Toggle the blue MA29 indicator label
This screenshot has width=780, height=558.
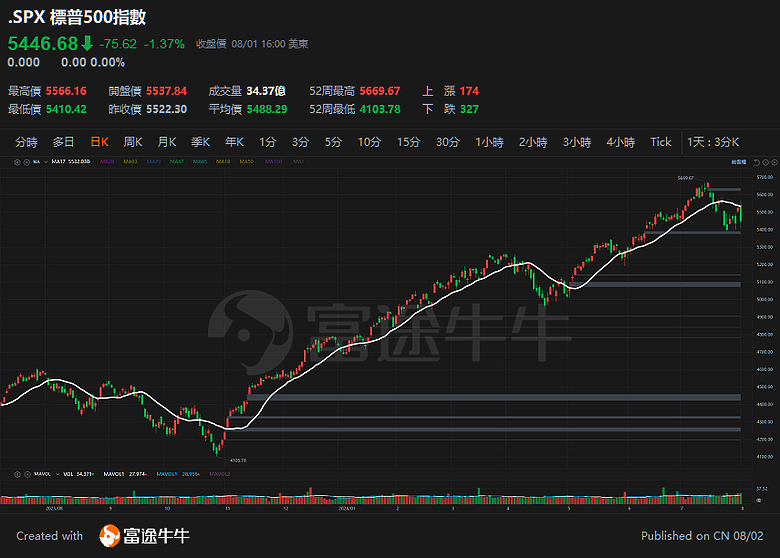[154, 162]
